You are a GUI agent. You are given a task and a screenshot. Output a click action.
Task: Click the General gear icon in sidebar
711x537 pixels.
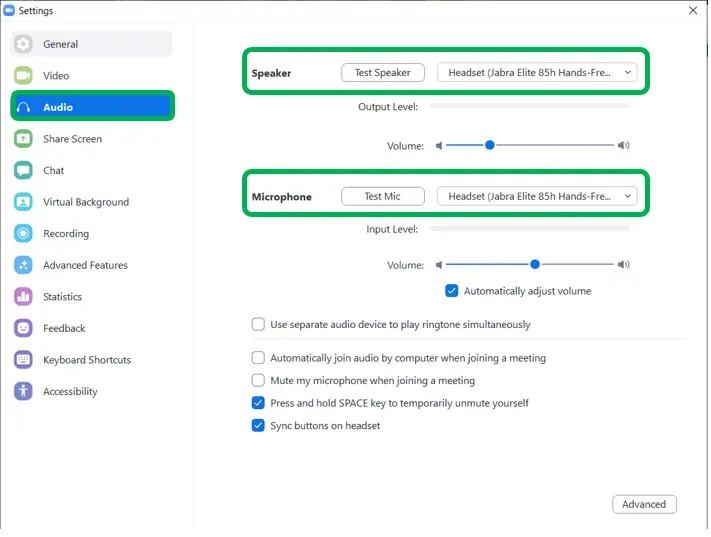[24, 44]
